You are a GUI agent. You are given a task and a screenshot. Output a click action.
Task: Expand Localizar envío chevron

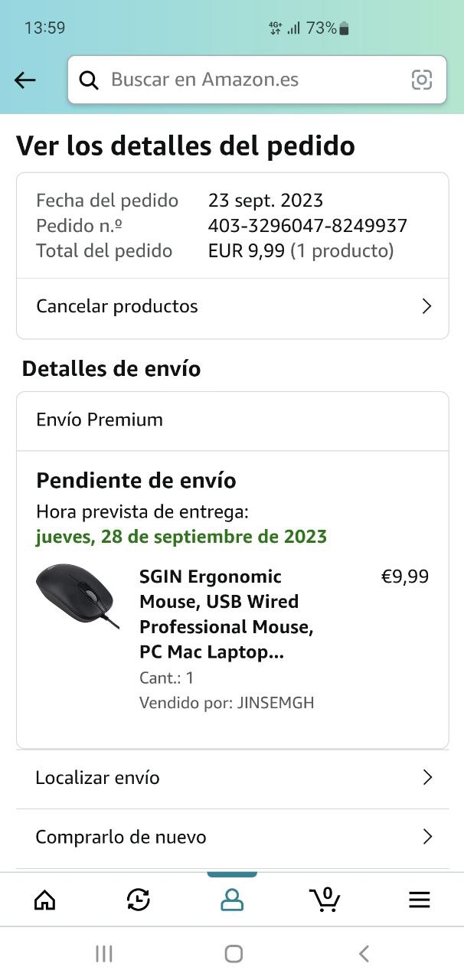coord(427,778)
